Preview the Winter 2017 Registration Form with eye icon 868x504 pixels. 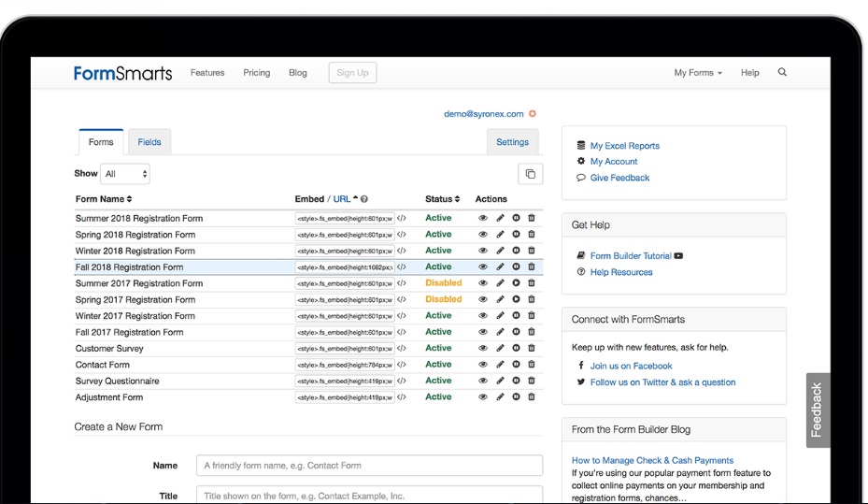click(x=483, y=316)
